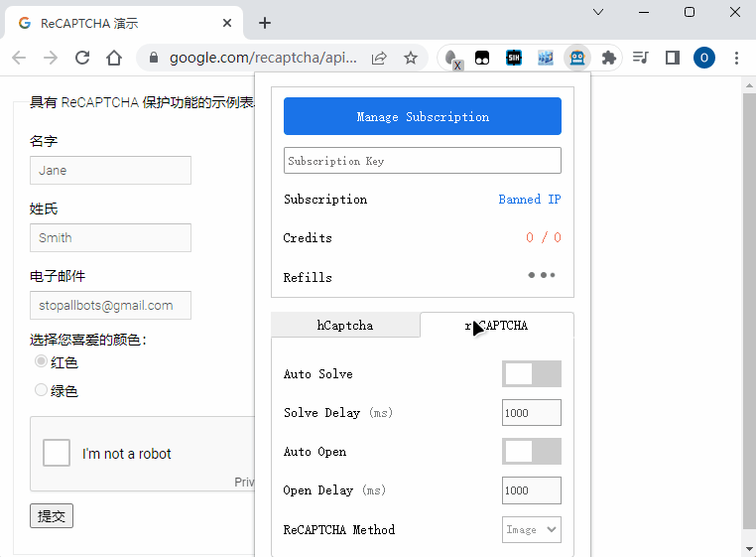
Task: Focus the 电子邮件 email input field
Action: coord(110,305)
